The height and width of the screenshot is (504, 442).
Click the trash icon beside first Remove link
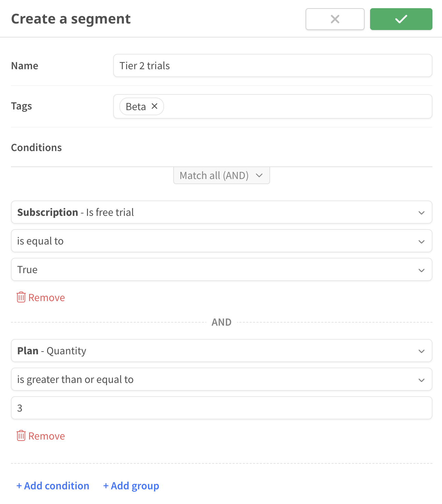click(x=21, y=297)
